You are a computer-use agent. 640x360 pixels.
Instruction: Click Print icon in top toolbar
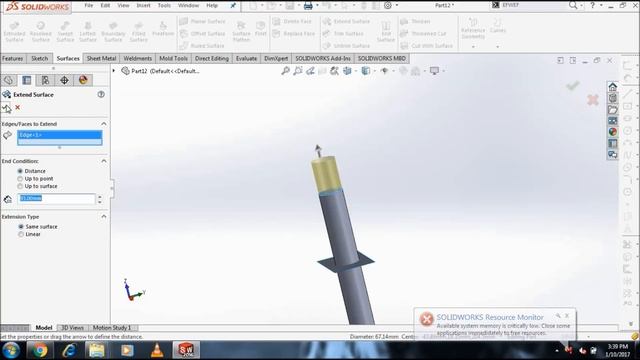coord(308,6)
